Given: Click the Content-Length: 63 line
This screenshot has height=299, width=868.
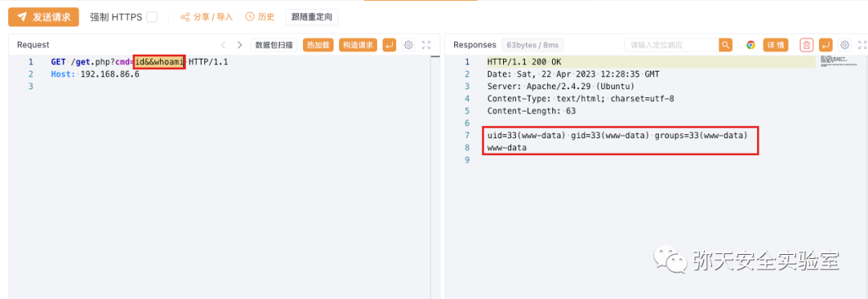Looking at the screenshot, I should tap(531, 111).
